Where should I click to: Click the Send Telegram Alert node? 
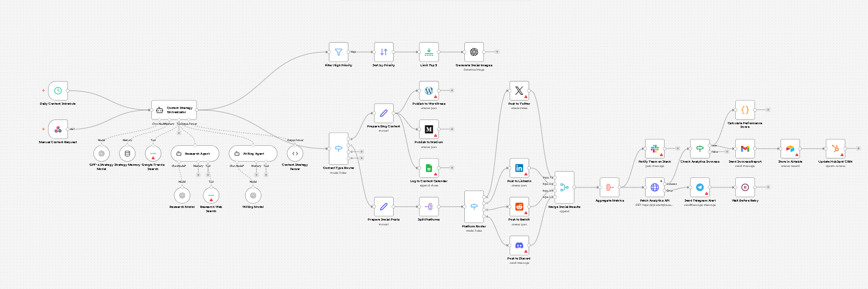700,187
